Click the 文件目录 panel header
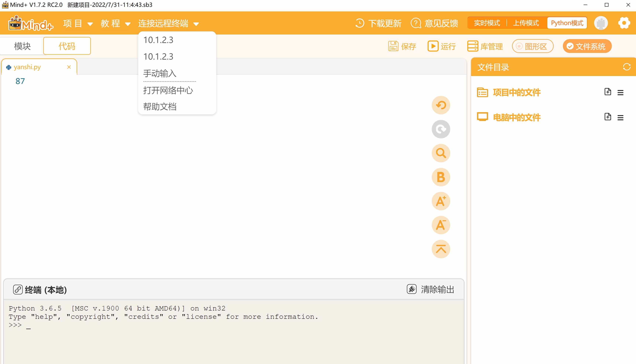Screen dimensions: 636x364 tap(553, 67)
